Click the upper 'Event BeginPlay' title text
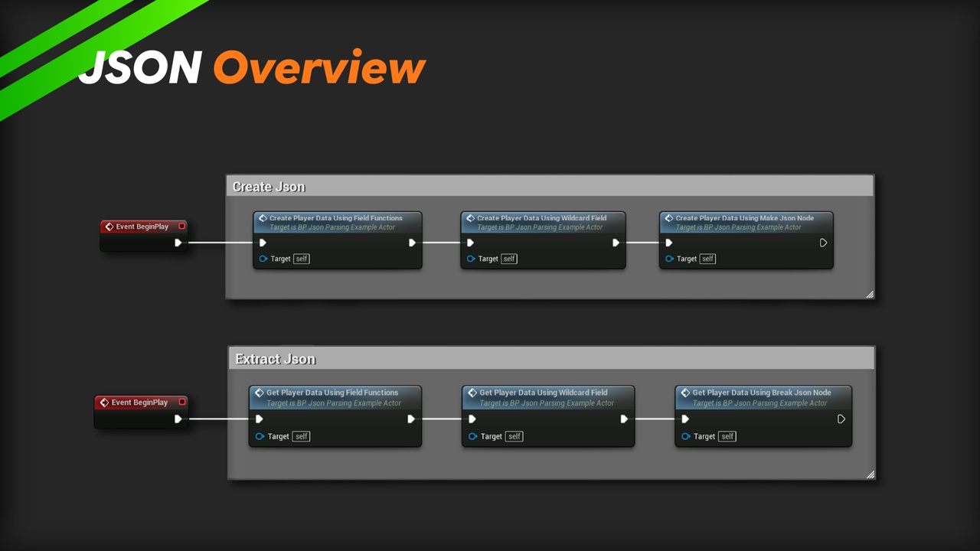This screenshot has height=551, width=980. [x=142, y=227]
